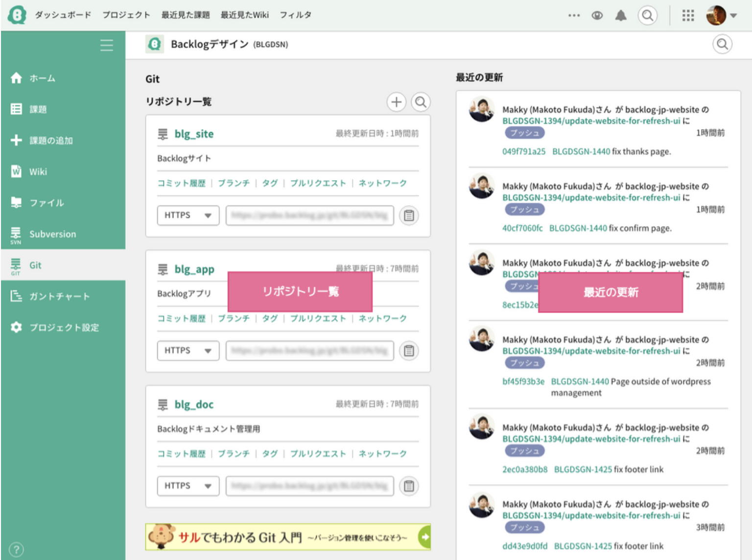Viewport: 752px width, 560px height.
Task: Open ダッシュボード in top navigation
Action: (63, 15)
